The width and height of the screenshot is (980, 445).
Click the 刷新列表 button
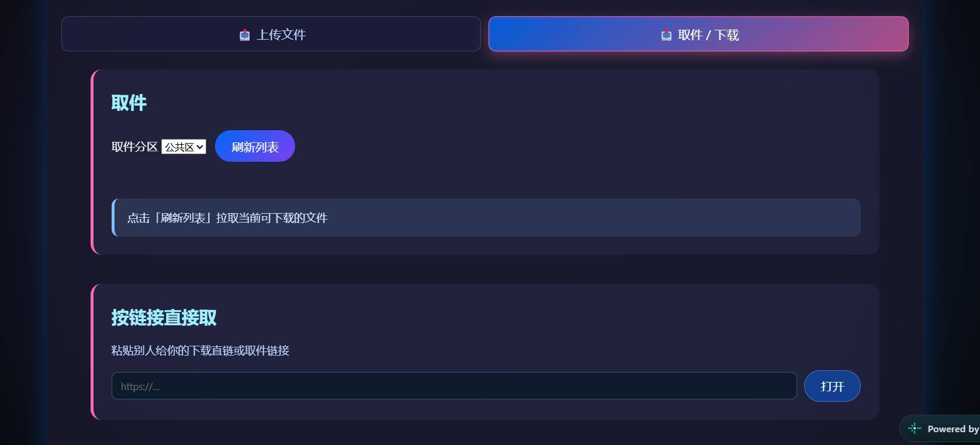point(255,146)
